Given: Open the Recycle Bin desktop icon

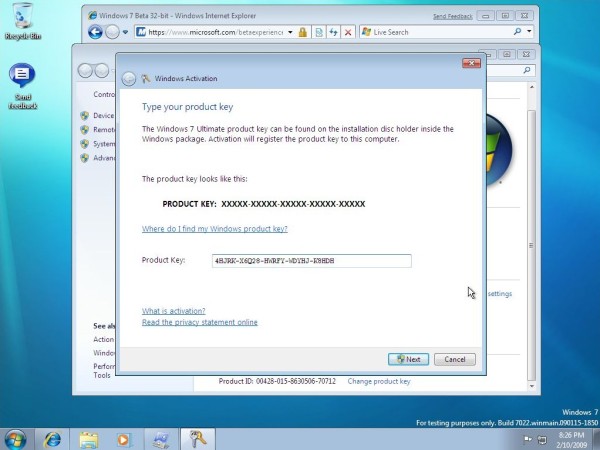Looking at the screenshot, I should pyautogui.click(x=23, y=21).
